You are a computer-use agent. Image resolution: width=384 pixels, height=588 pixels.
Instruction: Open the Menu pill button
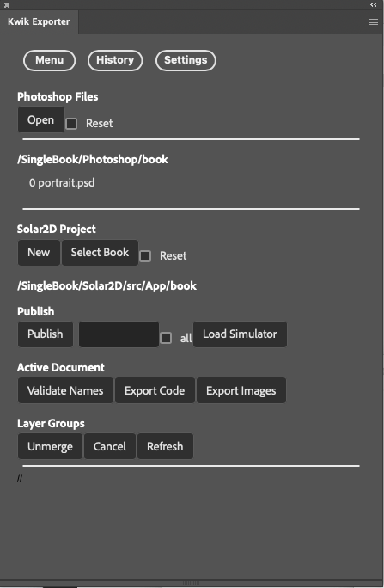point(50,60)
